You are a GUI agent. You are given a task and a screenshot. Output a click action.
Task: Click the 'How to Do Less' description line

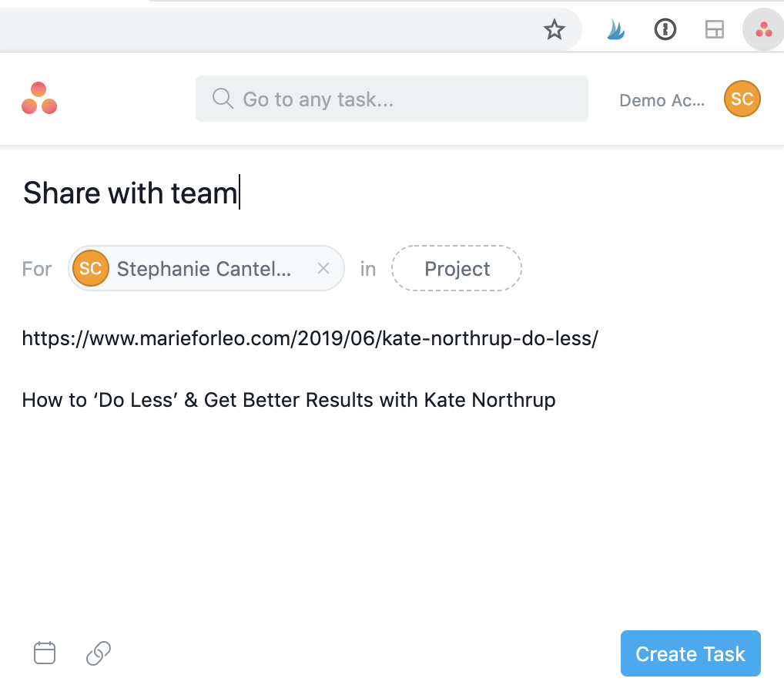[x=289, y=400]
